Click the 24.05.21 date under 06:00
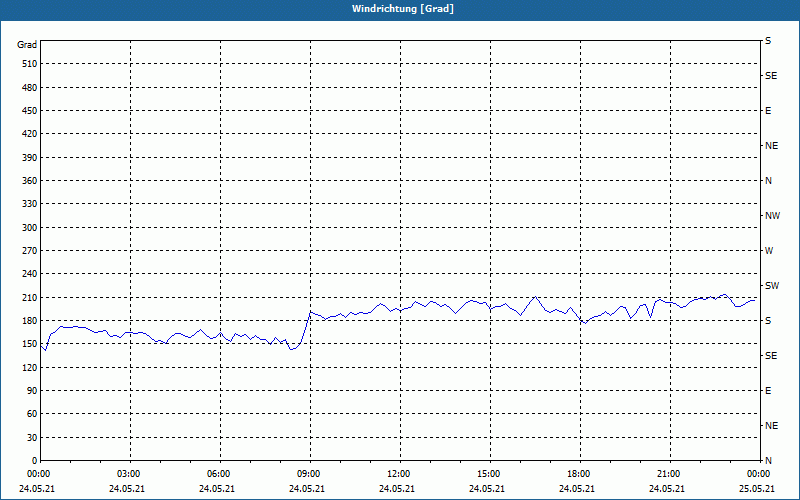This screenshot has height=500, width=800. pyautogui.click(x=217, y=489)
